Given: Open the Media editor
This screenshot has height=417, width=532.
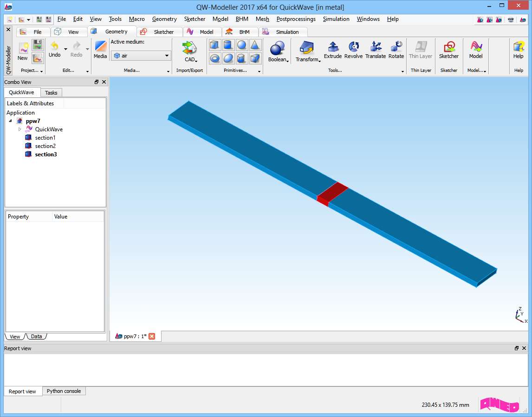Looking at the screenshot, I should coord(100,50).
